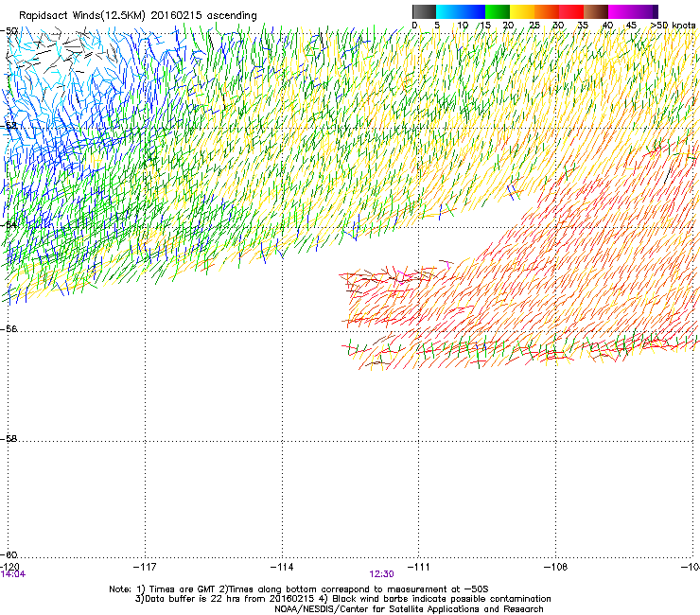Click the yellow 20-25 knots legend swatch

[522, 11]
